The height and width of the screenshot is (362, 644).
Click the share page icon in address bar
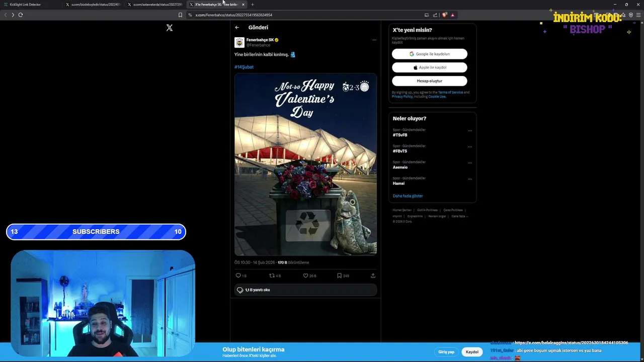click(x=435, y=15)
